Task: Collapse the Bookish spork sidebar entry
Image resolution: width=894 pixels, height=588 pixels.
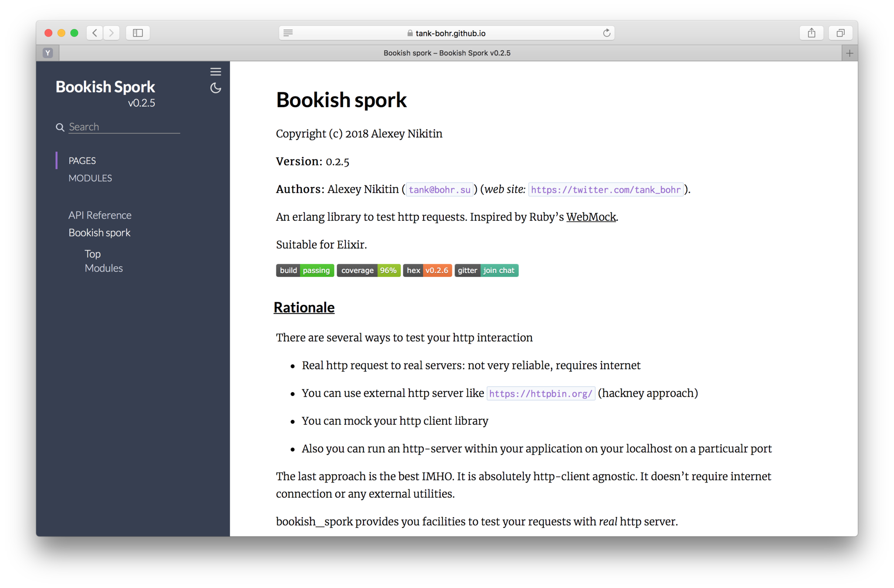Action: 99,233
